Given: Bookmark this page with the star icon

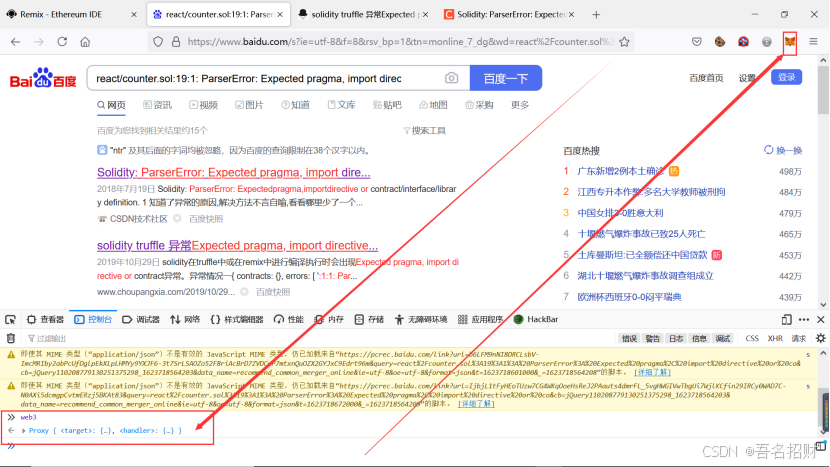Looking at the screenshot, I should [625, 42].
